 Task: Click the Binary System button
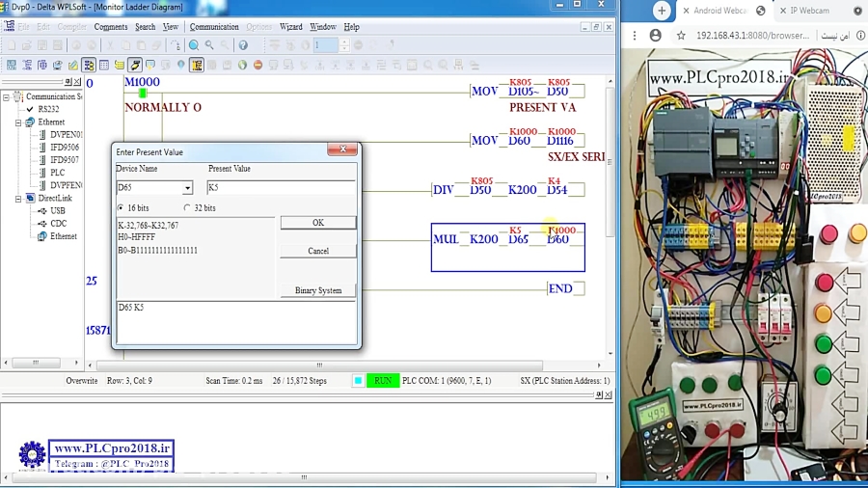317,290
